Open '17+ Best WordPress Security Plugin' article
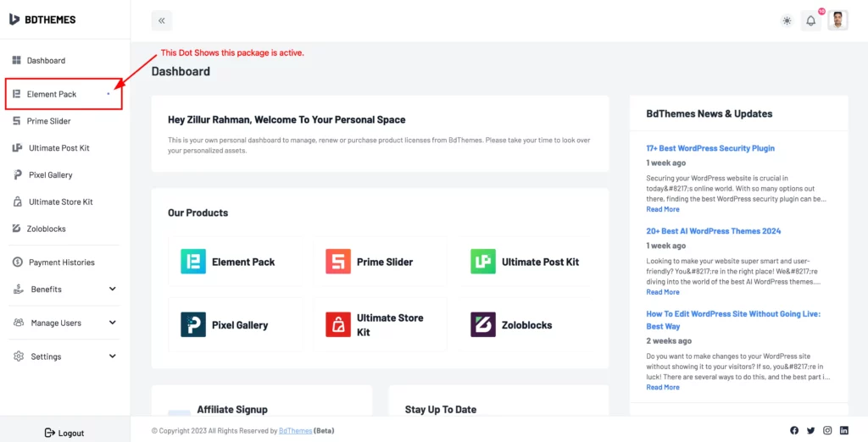 (710, 148)
